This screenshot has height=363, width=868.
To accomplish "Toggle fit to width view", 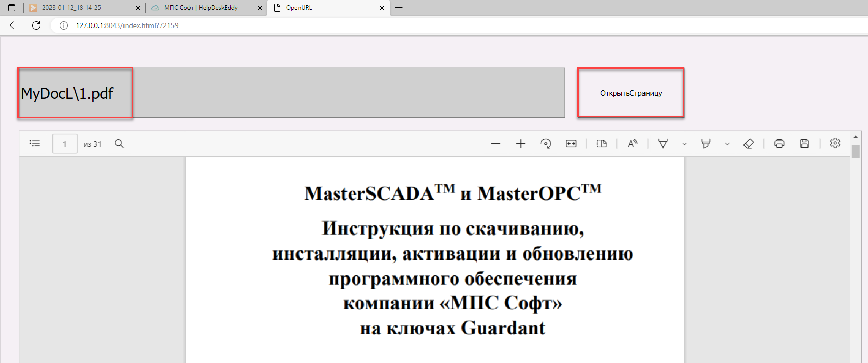I will (571, 144).
